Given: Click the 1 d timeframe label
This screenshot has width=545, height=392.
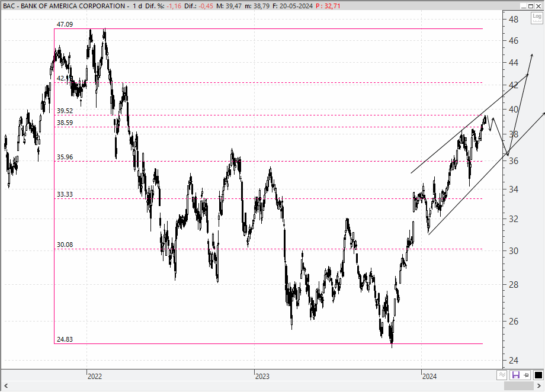Looking at the screenshot, I should pos(137,6).
